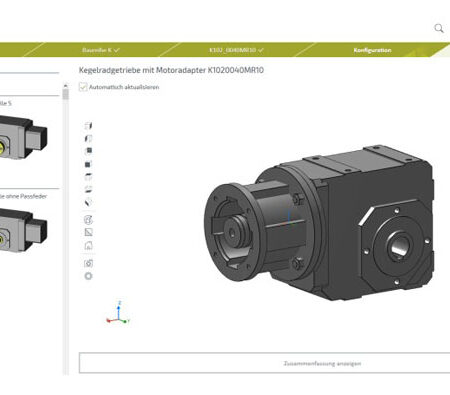This screenshot has width=450, height=395.
Task: Choose the isometric view icon
Action: click(x=88, y=202)
